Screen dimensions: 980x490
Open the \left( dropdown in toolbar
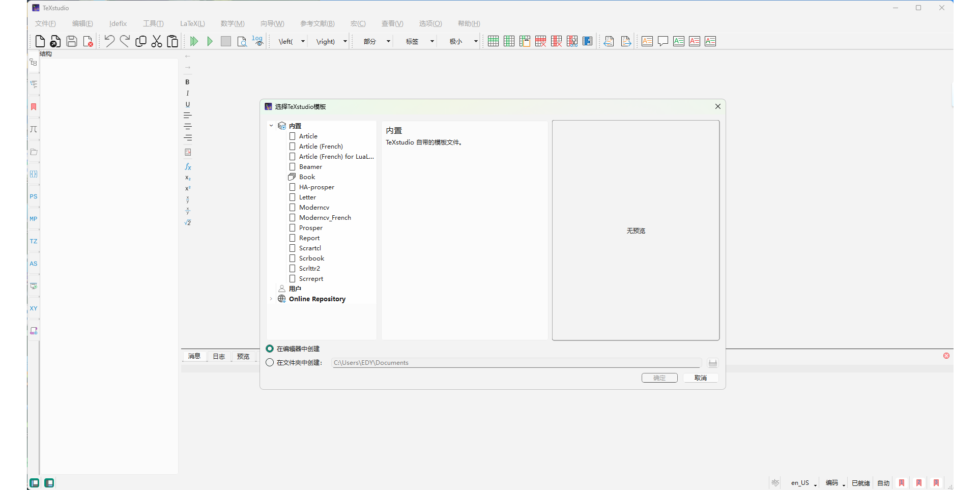303,41
